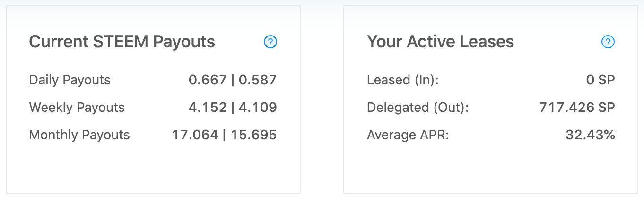Select the Daily Payouts label
The image size is (644, 200).
[70, 80]
